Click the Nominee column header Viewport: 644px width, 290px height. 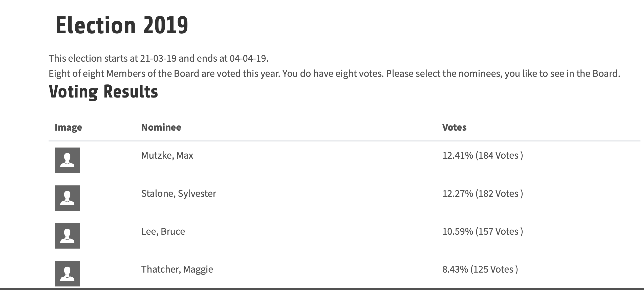(161, 127)
